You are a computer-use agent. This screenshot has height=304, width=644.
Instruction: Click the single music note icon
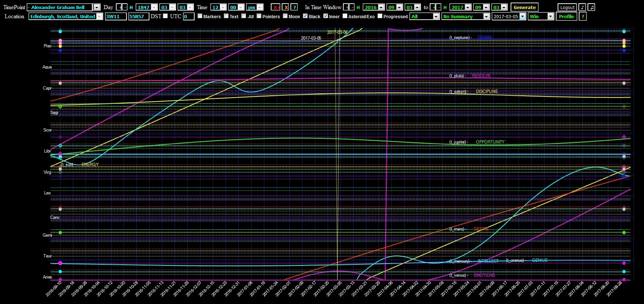[x=582, y=7]
